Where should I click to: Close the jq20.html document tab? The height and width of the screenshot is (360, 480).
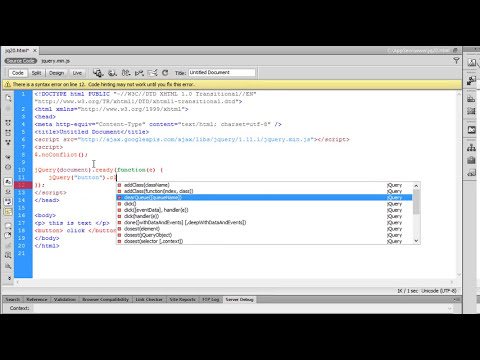coord(35,51)
